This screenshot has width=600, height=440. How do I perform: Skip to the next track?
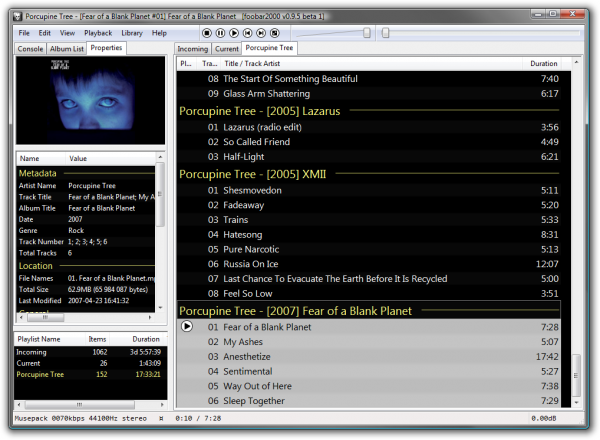pos(261,33)
